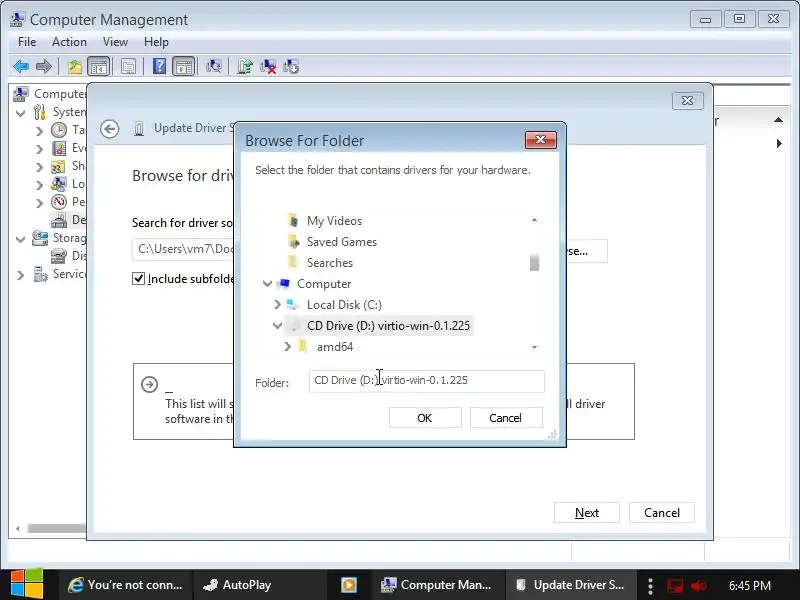The image size is (800, 600).
Task: Select Device Manager item in tree
Action: tap(68, 220)
